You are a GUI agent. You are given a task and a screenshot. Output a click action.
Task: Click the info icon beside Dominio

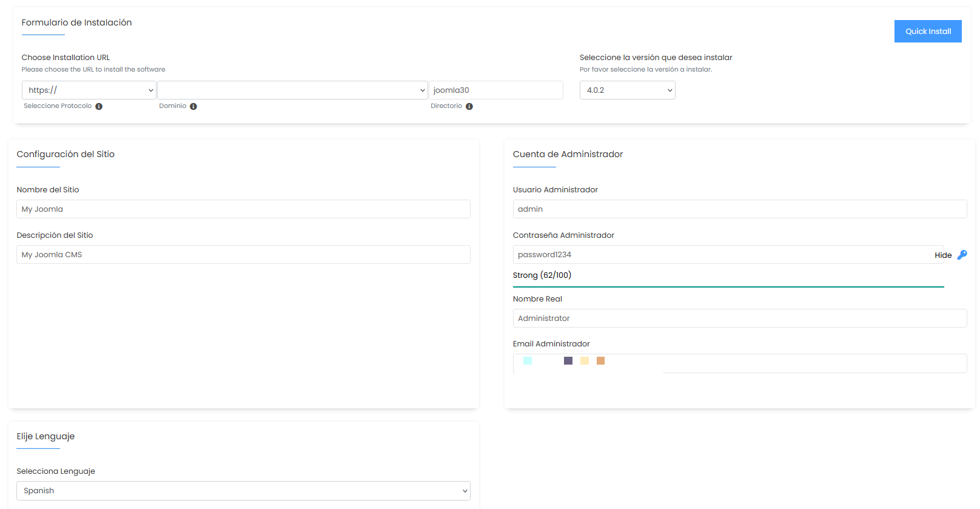coord(193,106)
